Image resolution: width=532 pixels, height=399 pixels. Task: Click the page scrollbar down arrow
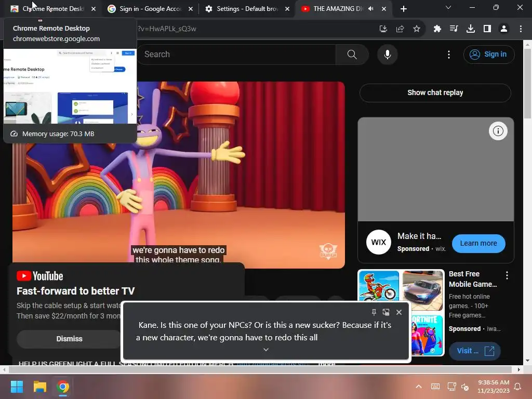tap(527, 361)
